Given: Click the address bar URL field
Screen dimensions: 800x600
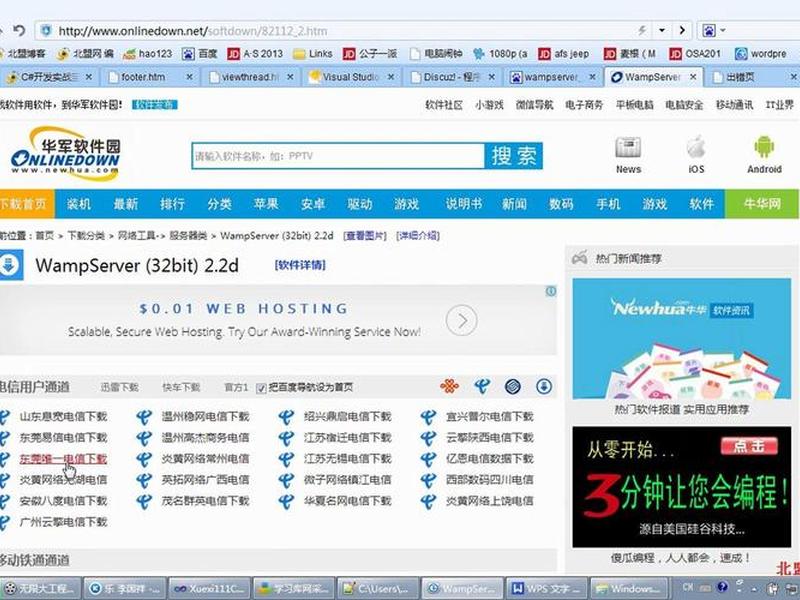Looking at the screenshot, I should click(x=337, y=31).
